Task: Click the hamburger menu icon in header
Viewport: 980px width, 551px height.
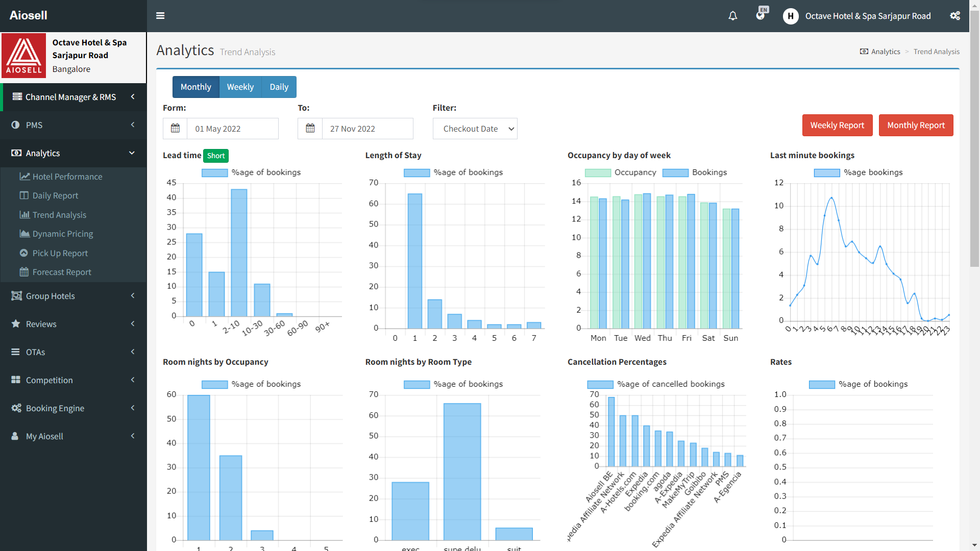Action: coord(160,16)
